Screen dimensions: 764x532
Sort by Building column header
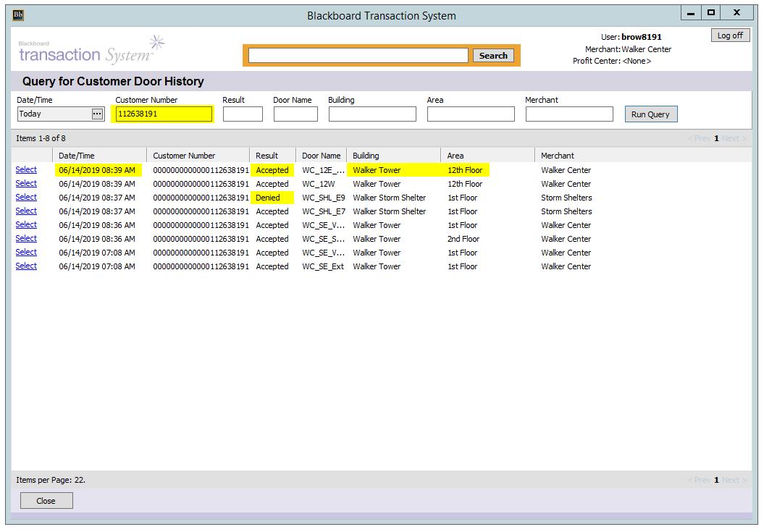(x=394, y=156)
